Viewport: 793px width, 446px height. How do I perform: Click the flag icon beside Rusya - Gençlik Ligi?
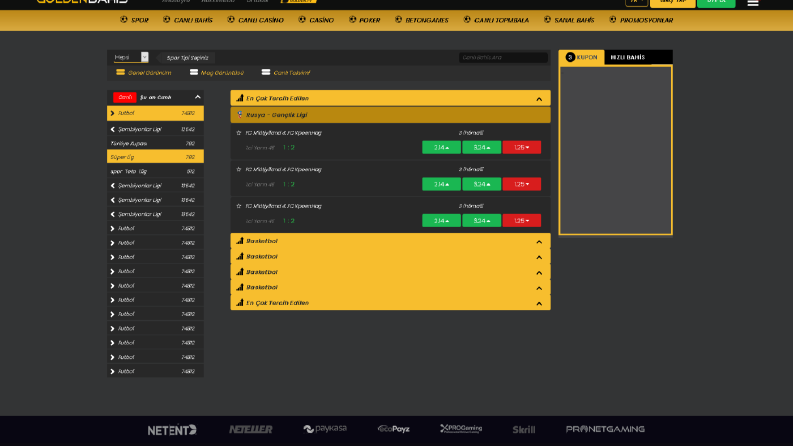[240, 115]
